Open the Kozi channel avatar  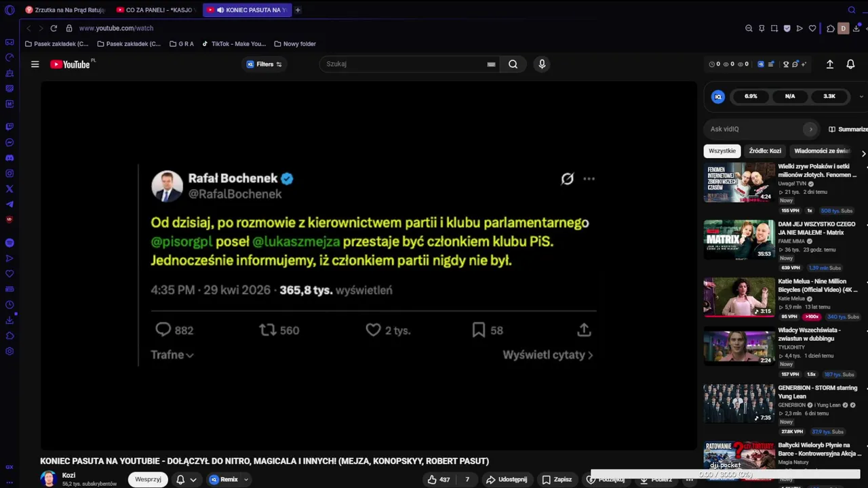coord(48,479)
